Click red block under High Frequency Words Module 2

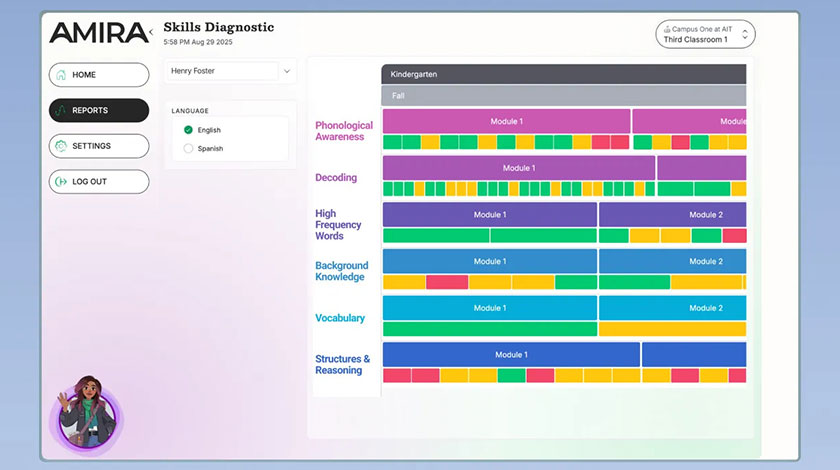click(734, 235)
